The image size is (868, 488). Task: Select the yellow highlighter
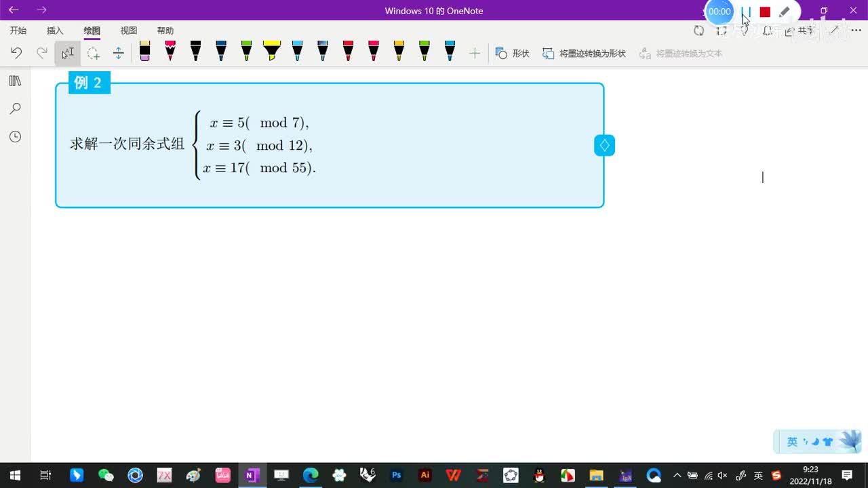coord(272,51)
